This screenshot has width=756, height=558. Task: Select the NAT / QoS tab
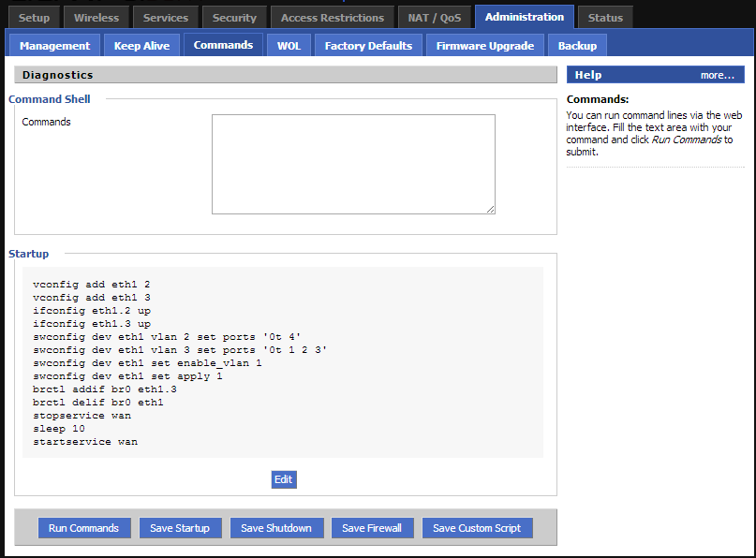[435, 18]
